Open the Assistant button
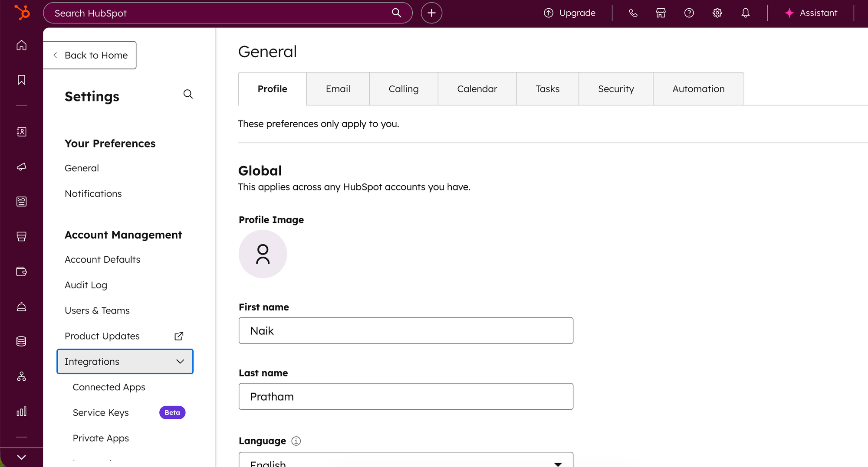 click(811, 13)
